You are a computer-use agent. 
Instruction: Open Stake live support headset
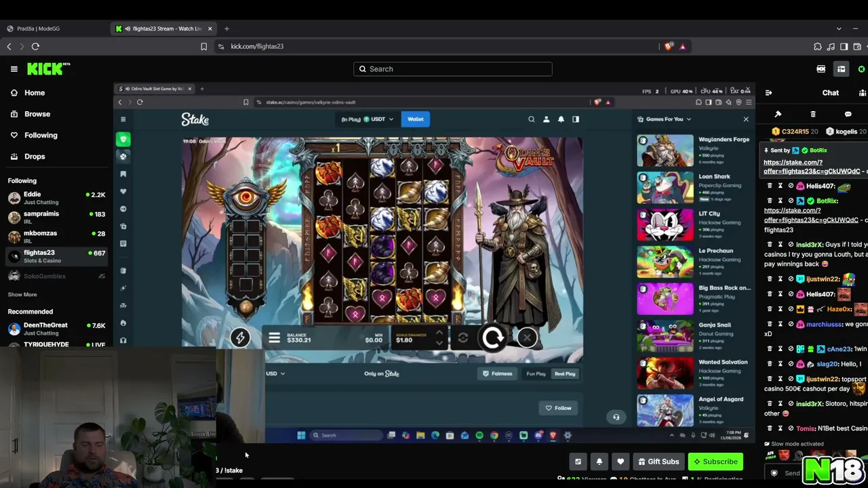pos(616,418)
